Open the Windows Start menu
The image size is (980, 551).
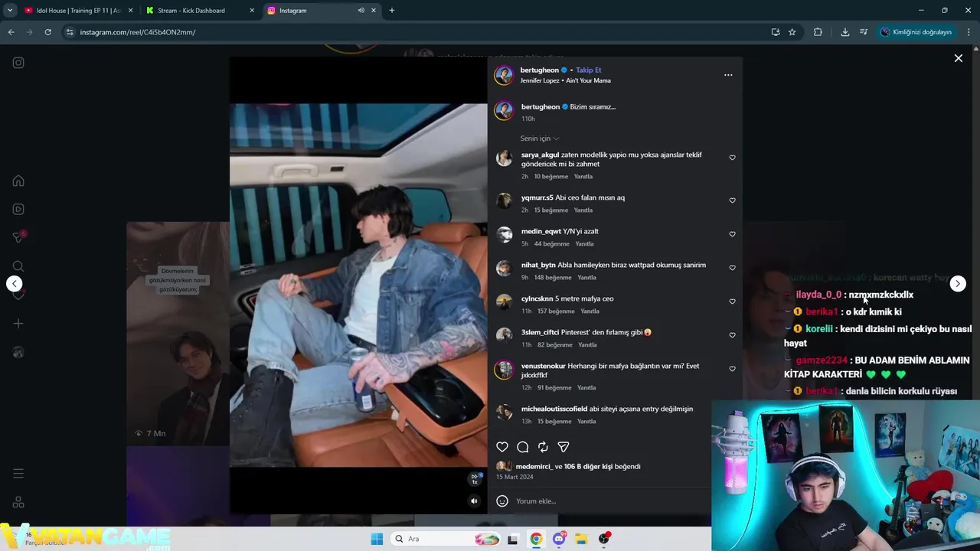[x=377, y=539]
